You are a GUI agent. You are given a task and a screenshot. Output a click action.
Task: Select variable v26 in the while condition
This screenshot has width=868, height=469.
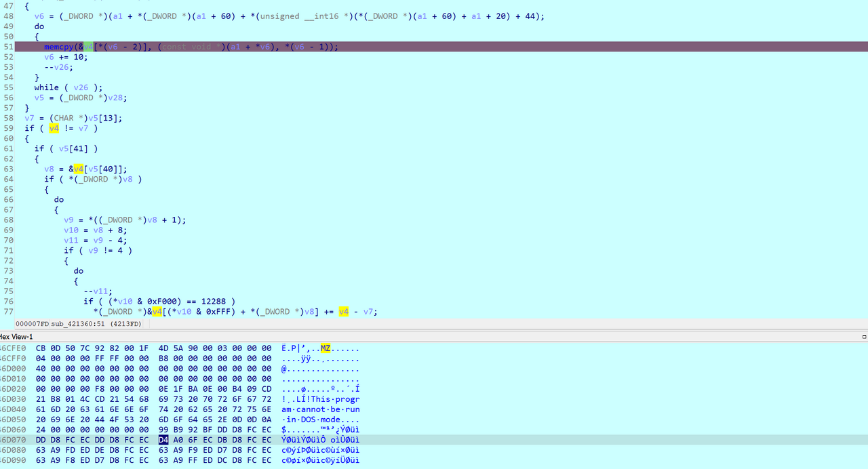click(x=81, y=87)
